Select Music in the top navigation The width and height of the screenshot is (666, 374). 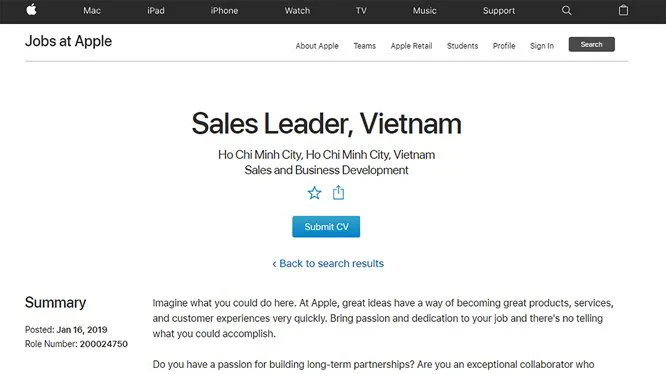[425, 11]
